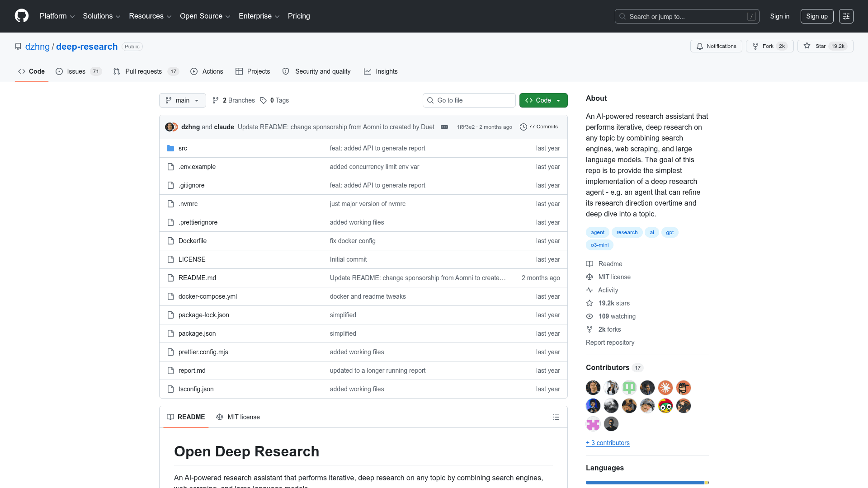Screen dimensions: 868x488
Task: Click the languages breakdown bar
Action: click(x=647, y=483)
